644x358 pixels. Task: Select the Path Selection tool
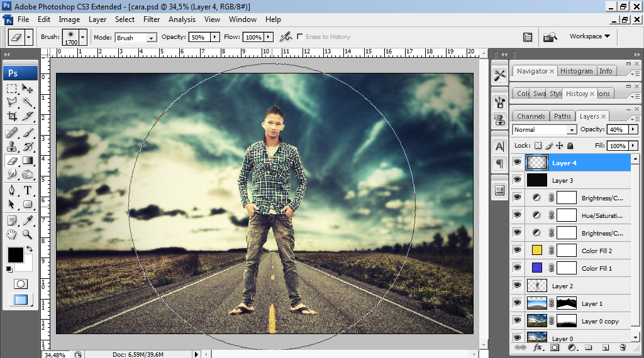12,204
